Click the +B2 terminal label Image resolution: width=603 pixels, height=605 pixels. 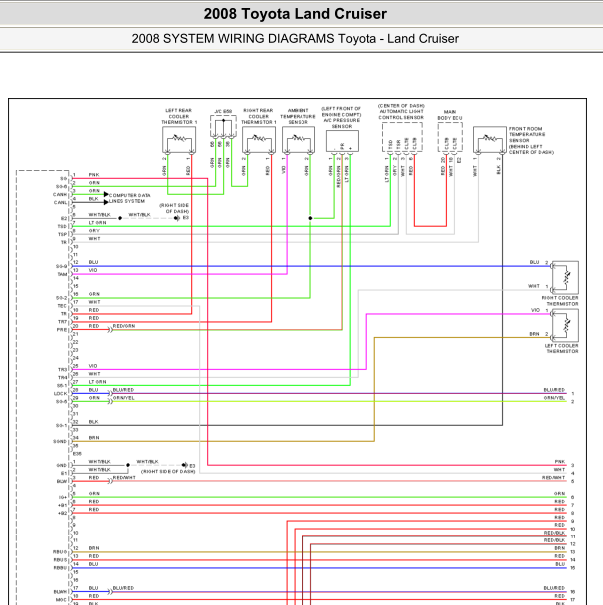coord(62,513)
